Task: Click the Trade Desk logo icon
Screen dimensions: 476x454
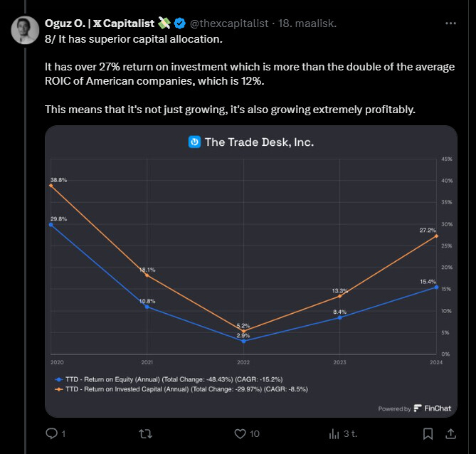Action: click(x=194, y=142)
